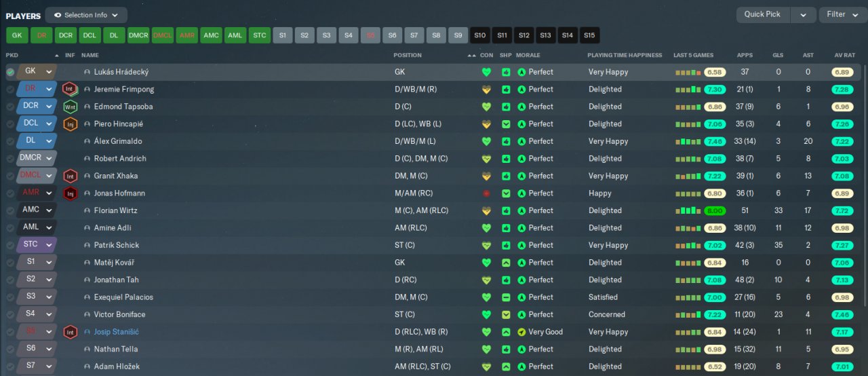The image size is (868, 376).
Task: Click condition heart icon for Amine Adli
Action: 486,228
